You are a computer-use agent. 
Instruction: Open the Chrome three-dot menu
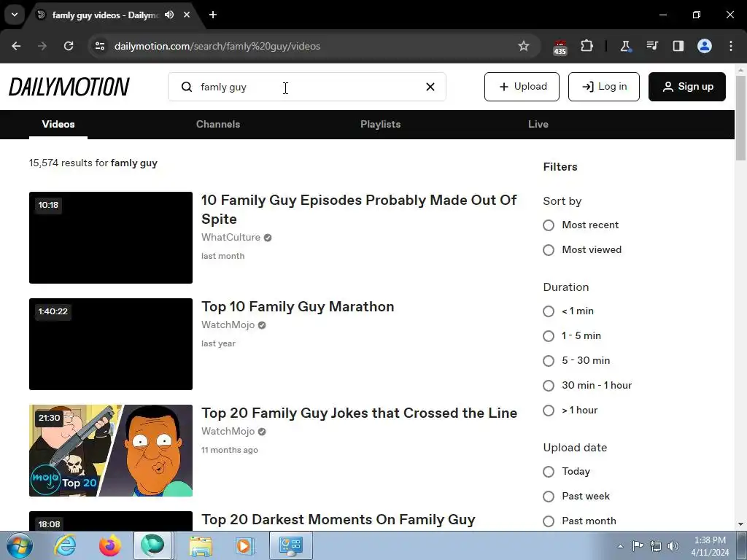(x=731, y=46)
